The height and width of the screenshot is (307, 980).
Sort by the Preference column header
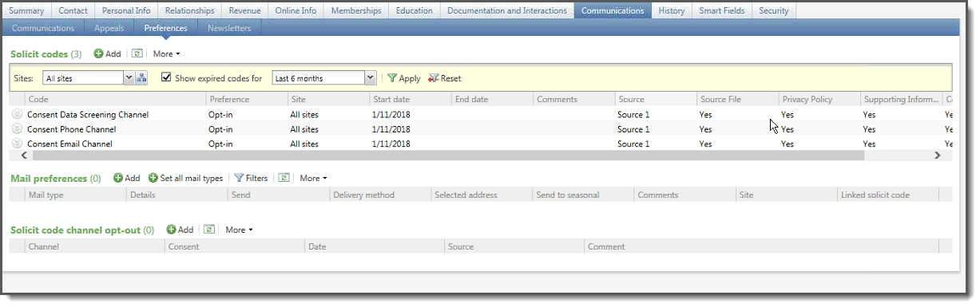point(246,99)
